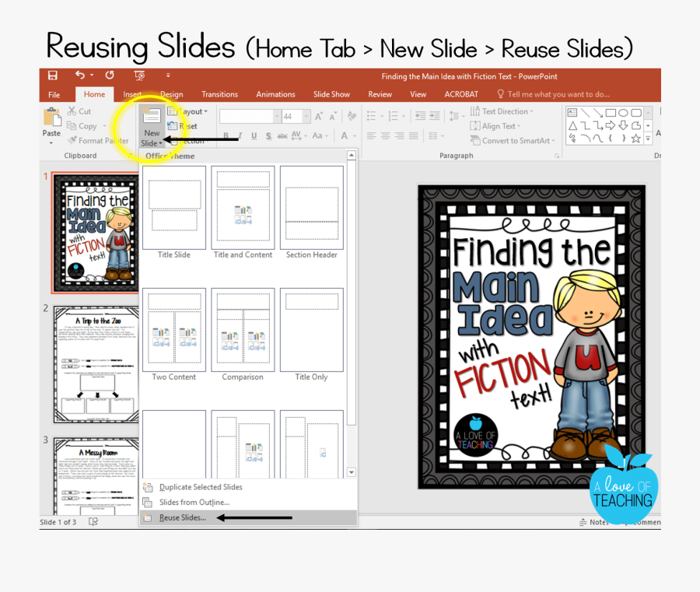The image size is (700, 592).
Task: Click the Copy icon
Action: click(72, 126)
